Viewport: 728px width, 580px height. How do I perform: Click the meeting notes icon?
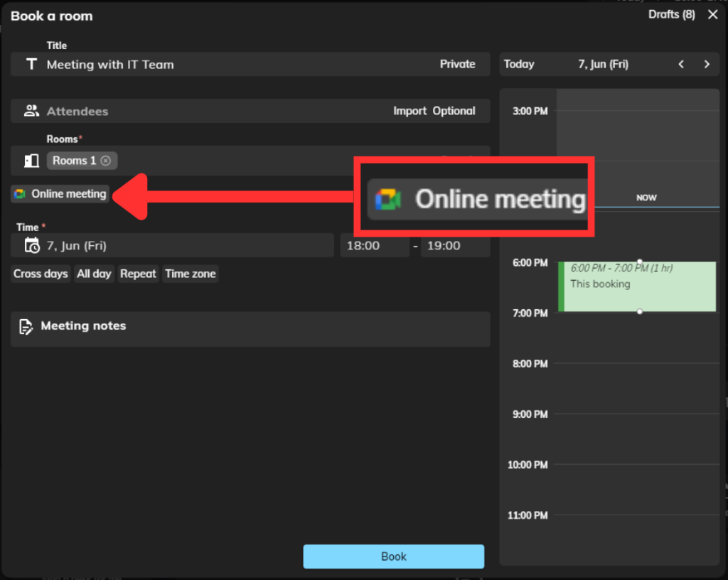(26, 327)
